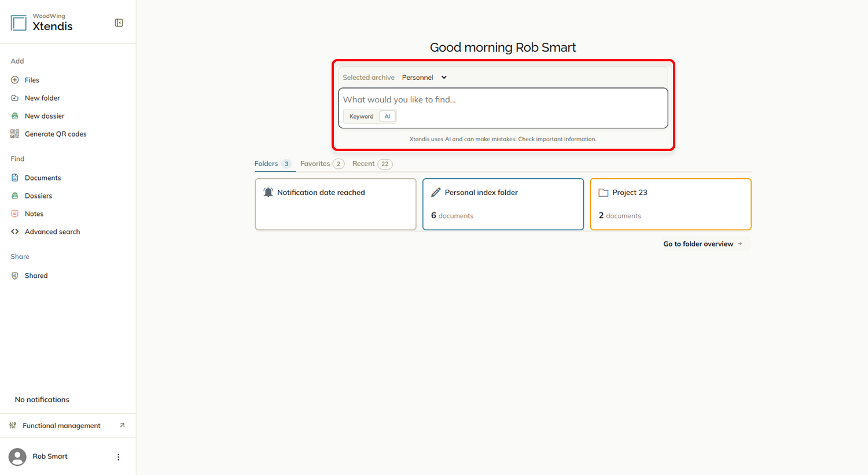The width and height of the screenshot is (868, 475).
Task: Click the Advanced search code icon
Action: point(15,231)
